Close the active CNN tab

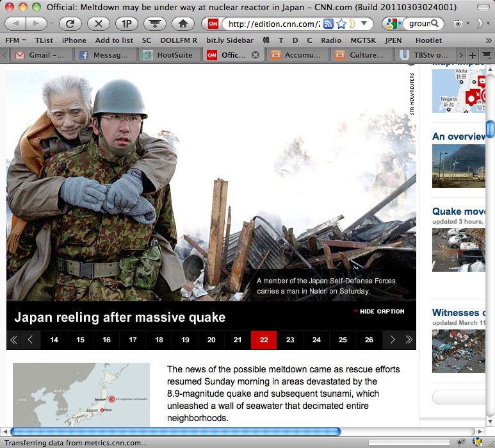pos(256,55)
